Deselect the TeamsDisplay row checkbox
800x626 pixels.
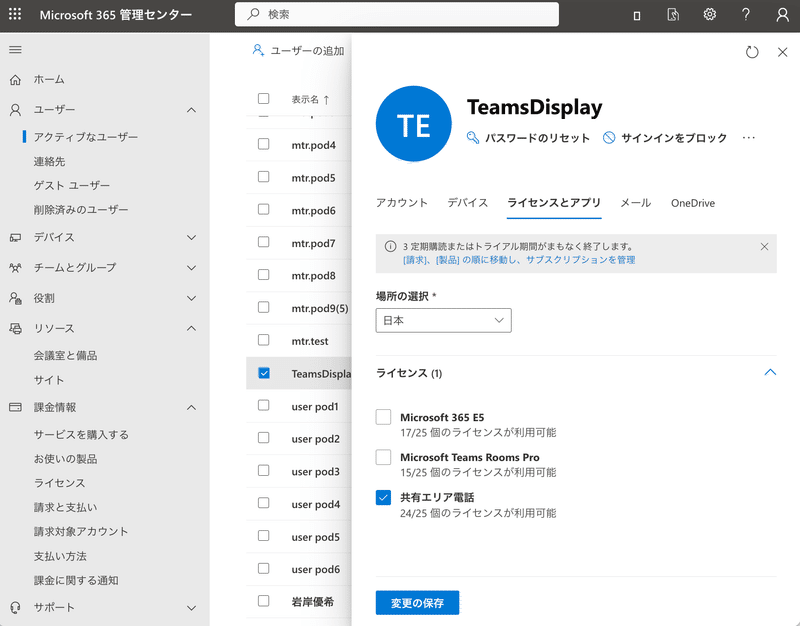(x=263, y=373)
